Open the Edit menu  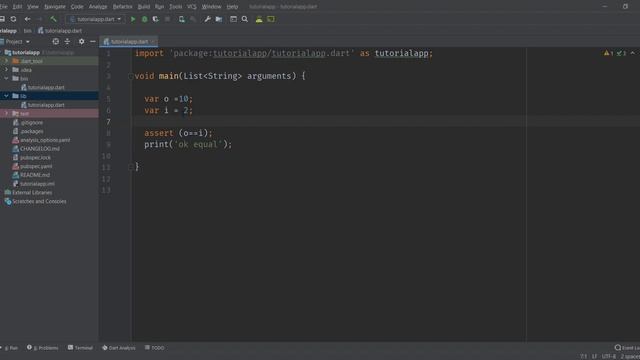pyautogui.click(x=17, y=7)
